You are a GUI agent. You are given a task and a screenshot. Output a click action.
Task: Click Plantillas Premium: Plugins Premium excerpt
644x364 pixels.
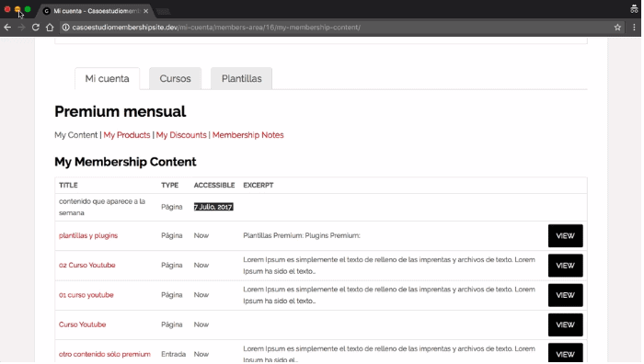(x=302, y=235)
